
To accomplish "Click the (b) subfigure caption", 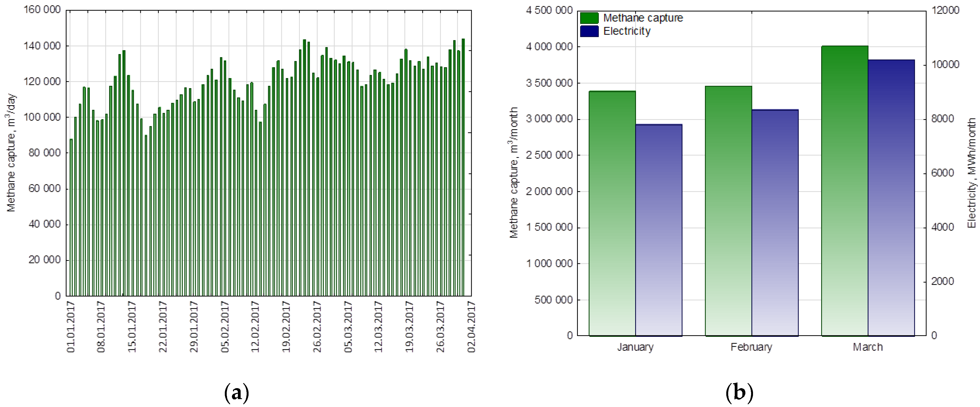I will (x=739, y=393).
